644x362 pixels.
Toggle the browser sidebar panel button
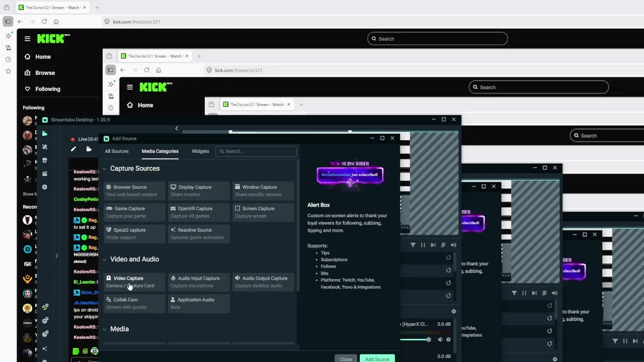(8, 22)
